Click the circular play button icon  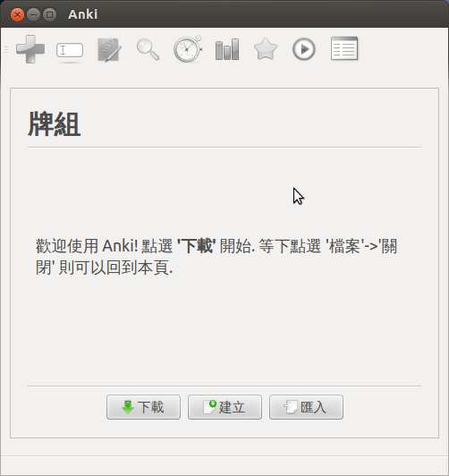click(x=304, y=49)
